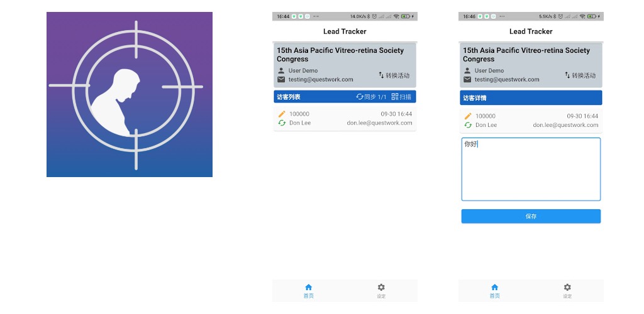Tap 转换活动 switch event in left phone screen
Screen dimensions: 644x314
click(x=394, y=75)
